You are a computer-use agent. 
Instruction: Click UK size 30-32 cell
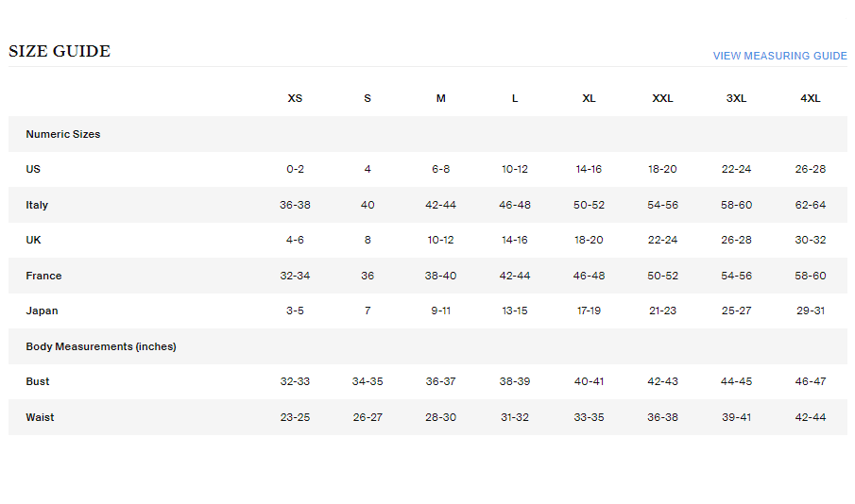[810, 240]
